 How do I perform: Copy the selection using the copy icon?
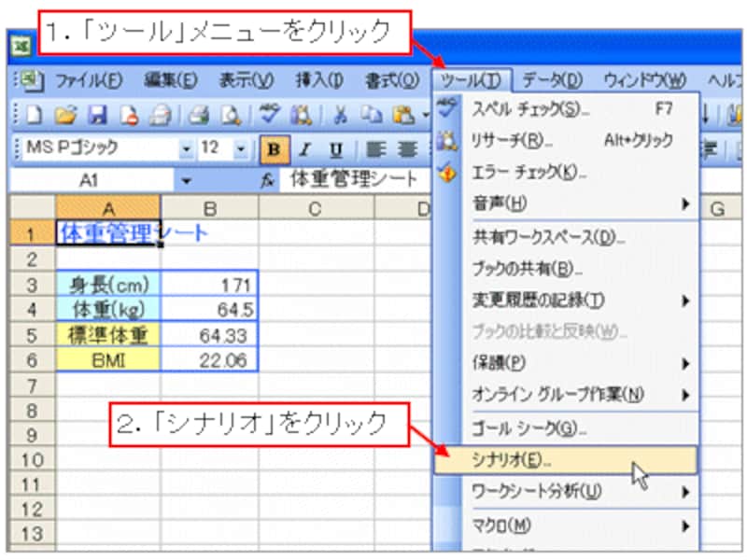(371, 115)
